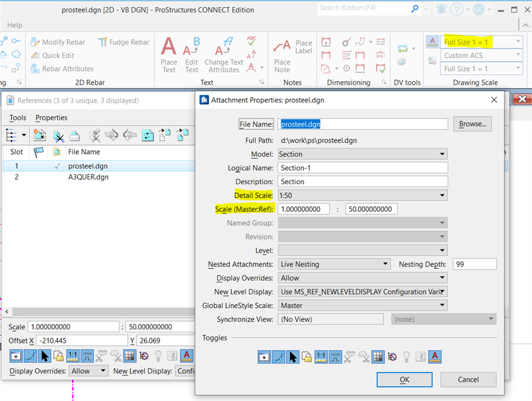
Task: Select the Place Note tool
Action: pyautogui.click(x=282, y=56)
